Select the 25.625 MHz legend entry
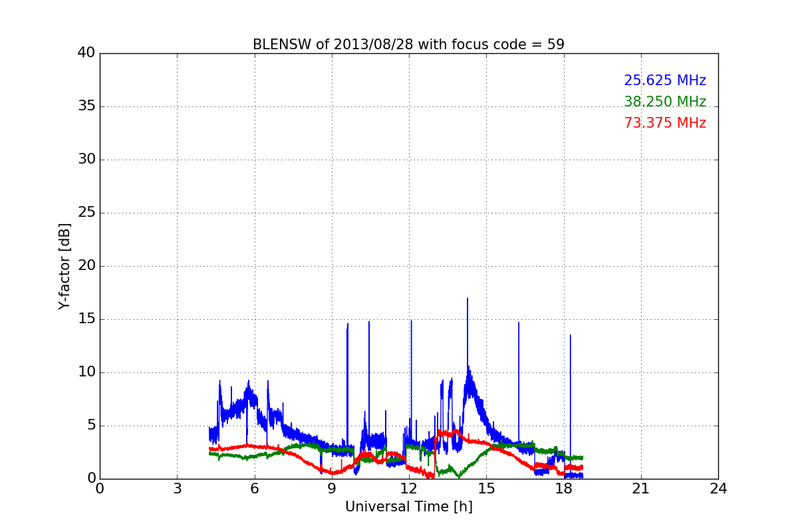 [x=665, y=80]
